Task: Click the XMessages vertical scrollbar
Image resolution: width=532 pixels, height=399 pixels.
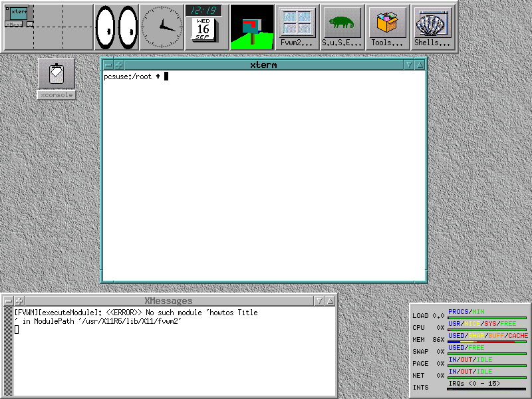Action: [8, 350]
